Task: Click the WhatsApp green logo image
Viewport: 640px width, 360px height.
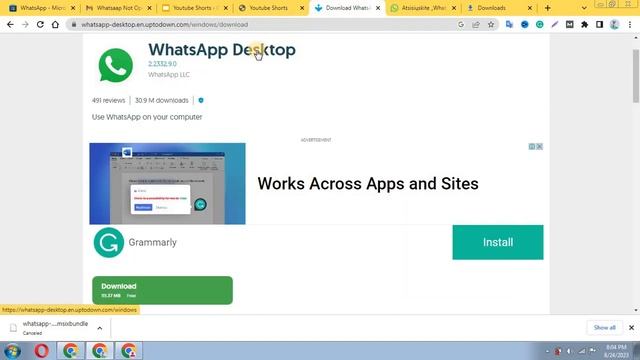Action: tap(116, 65)
